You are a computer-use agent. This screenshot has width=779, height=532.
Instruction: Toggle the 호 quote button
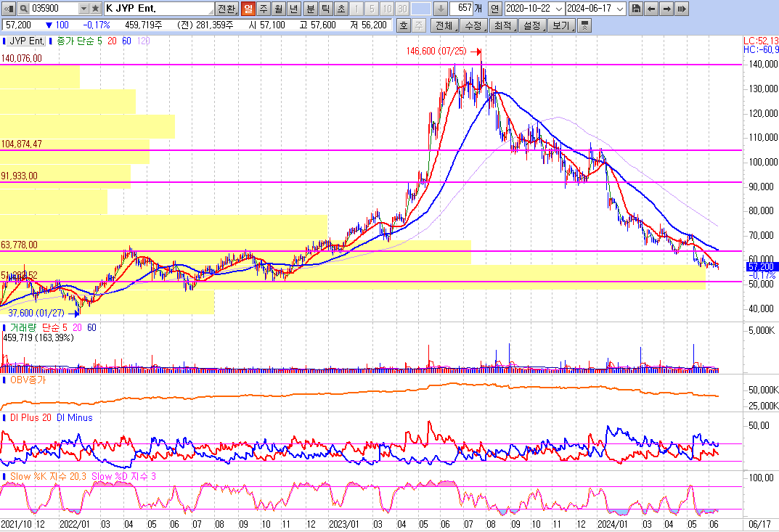pyautogui.click(x=404, y=25)
